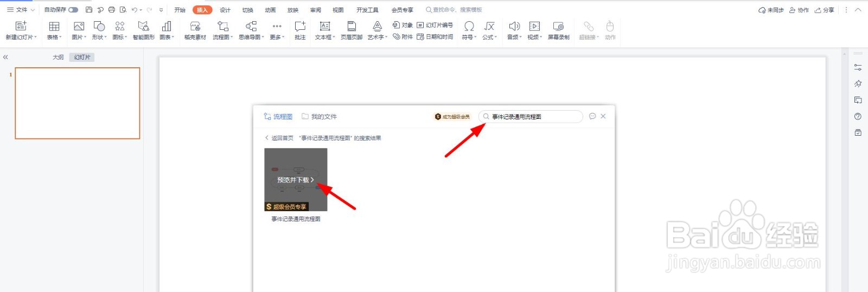Collapse the slide panel with double chevron
868x292 pixels.
5,57
